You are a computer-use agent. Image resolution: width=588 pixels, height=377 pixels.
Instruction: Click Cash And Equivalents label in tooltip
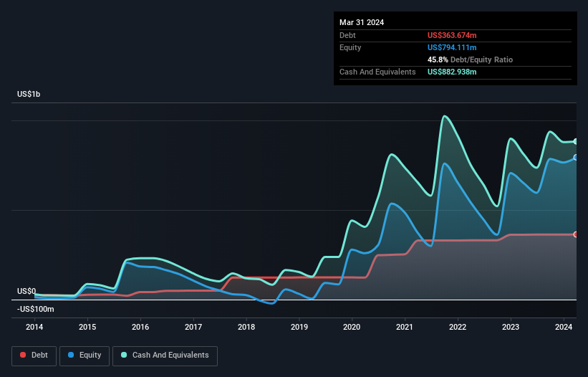[x=377, y=72]
